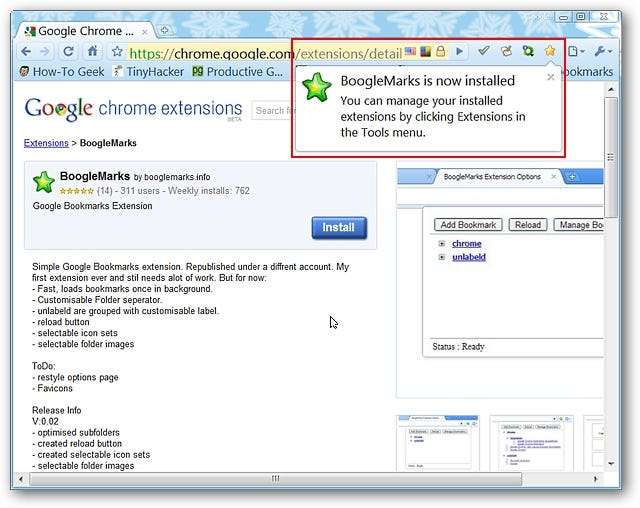Close the BoogleMarks installed notification
The image size is (640, 508).
click(551, 77)
